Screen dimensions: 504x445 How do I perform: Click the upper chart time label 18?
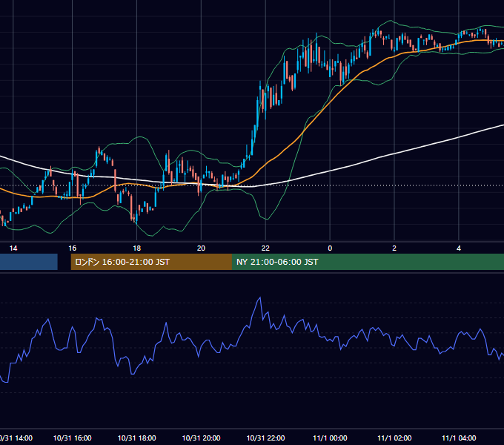point(136,248)
